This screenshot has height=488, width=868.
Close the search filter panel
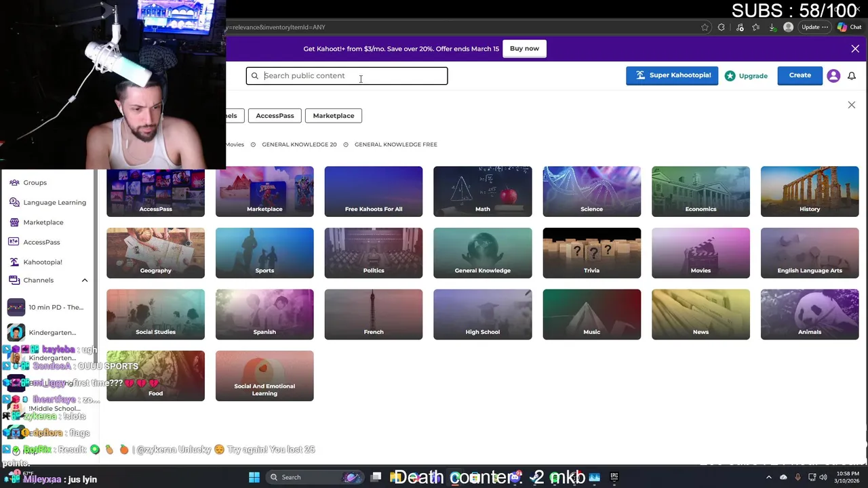tap(852, 105)
